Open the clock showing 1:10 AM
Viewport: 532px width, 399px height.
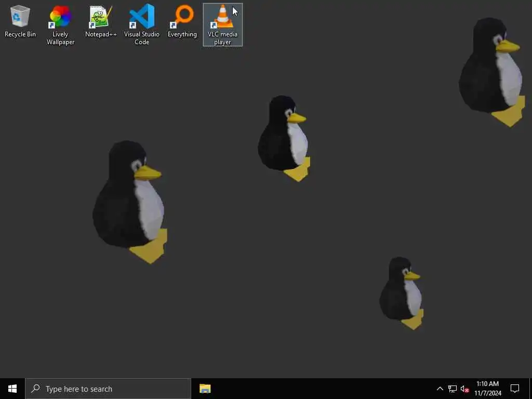click(487, 389)
